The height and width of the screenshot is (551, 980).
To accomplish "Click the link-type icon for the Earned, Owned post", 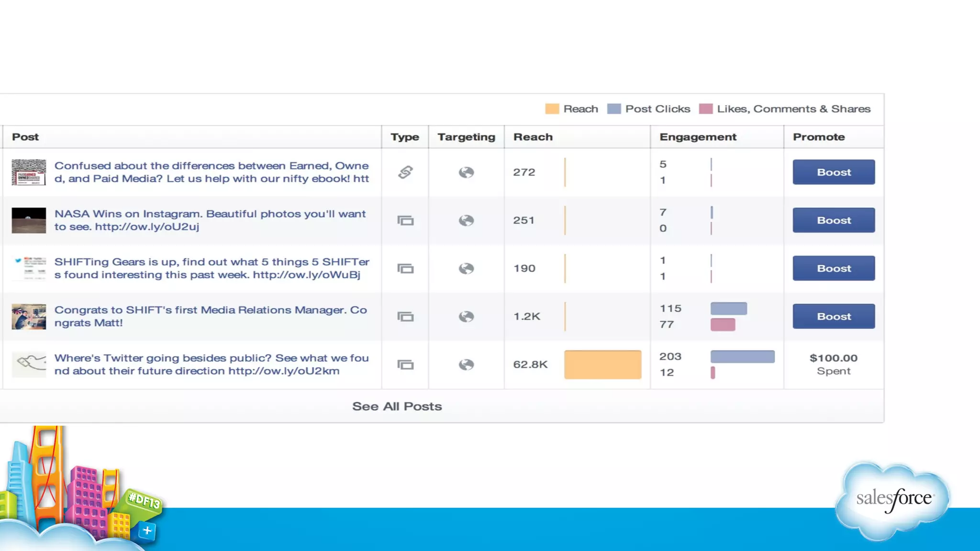I will (405, 172).
